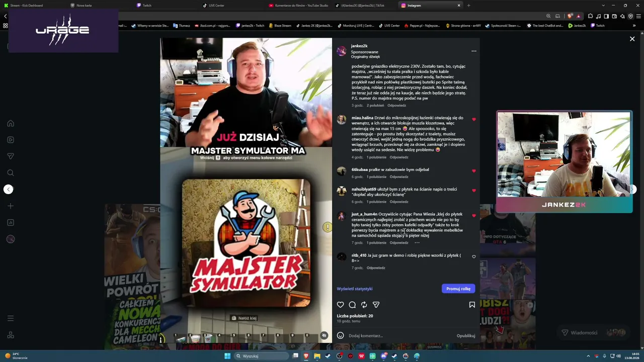
Task: Open Wyświetl statystyki link
Action: (355, 289)
